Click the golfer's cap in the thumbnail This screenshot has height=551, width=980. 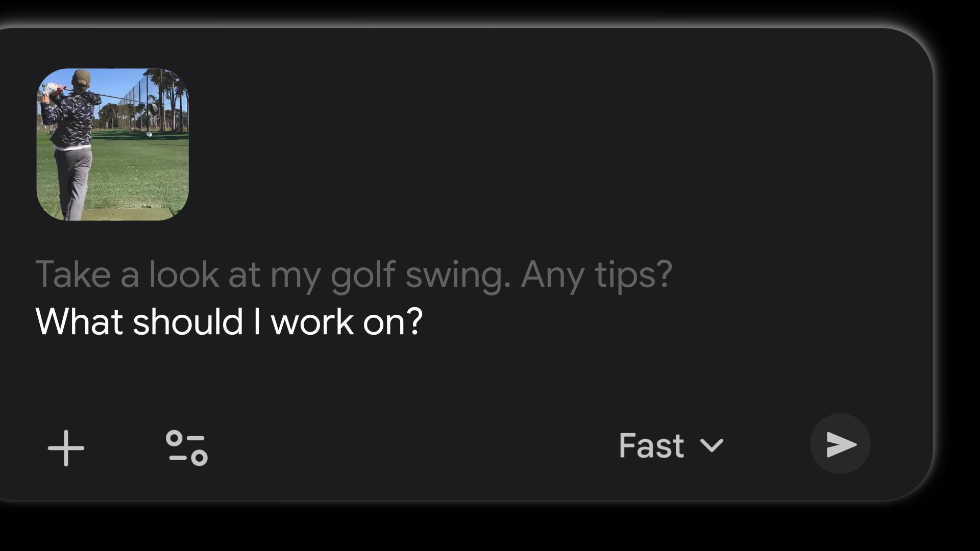[81, 77]
